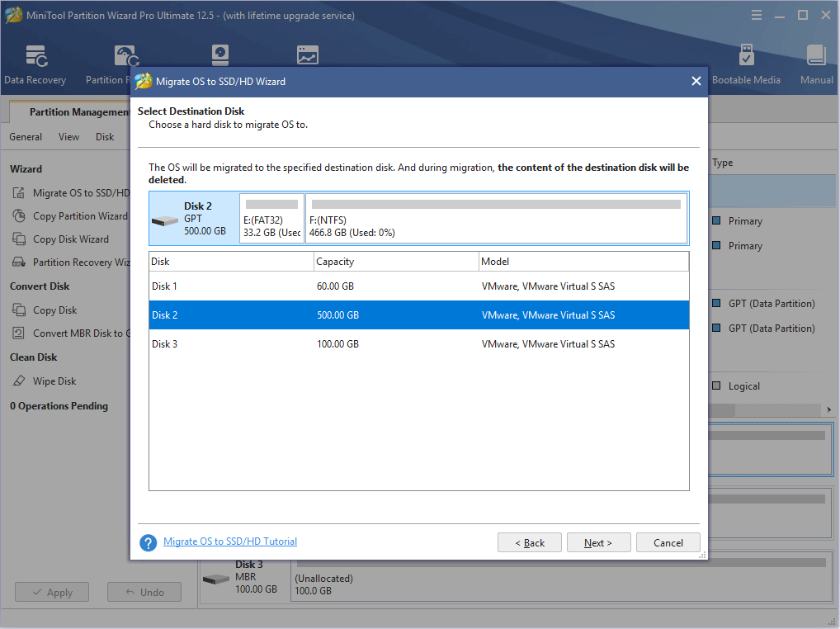
Task: Go Back to the previous wizard step
Action: pos(530,543)
